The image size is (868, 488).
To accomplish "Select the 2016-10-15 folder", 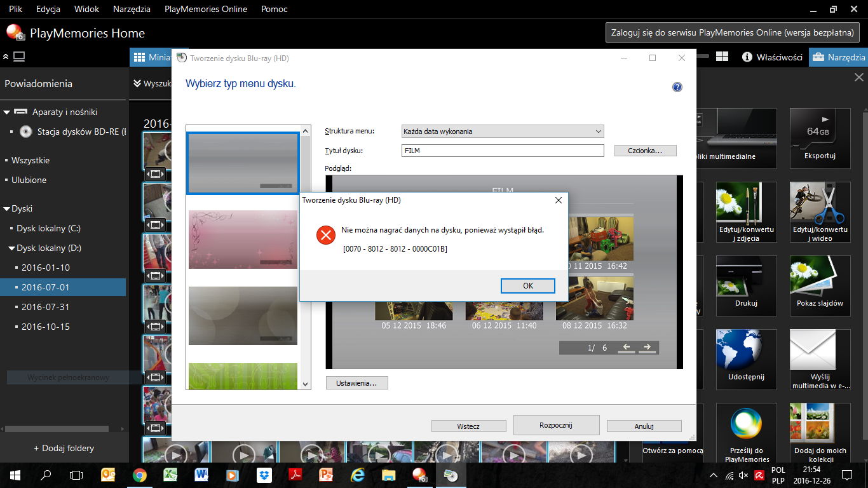I will pyautogui.click(x=46, y=327).
